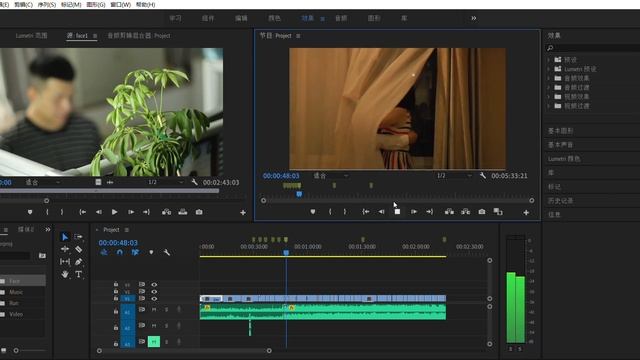Image resolution: width=640 pixels, height=360 pixels.
Task: Select the Selection tool arrow
Action: click(x=65, y=237)
